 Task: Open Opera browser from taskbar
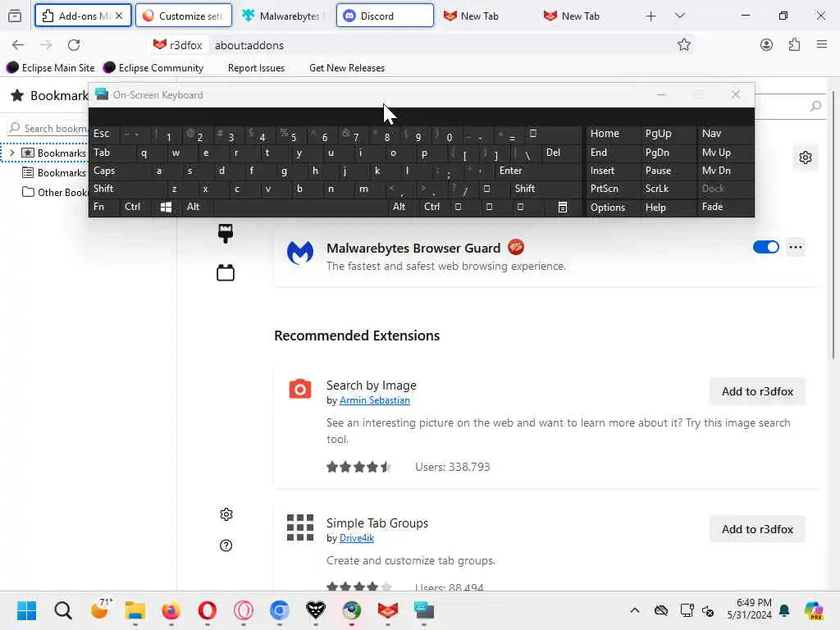click(207, 610)
